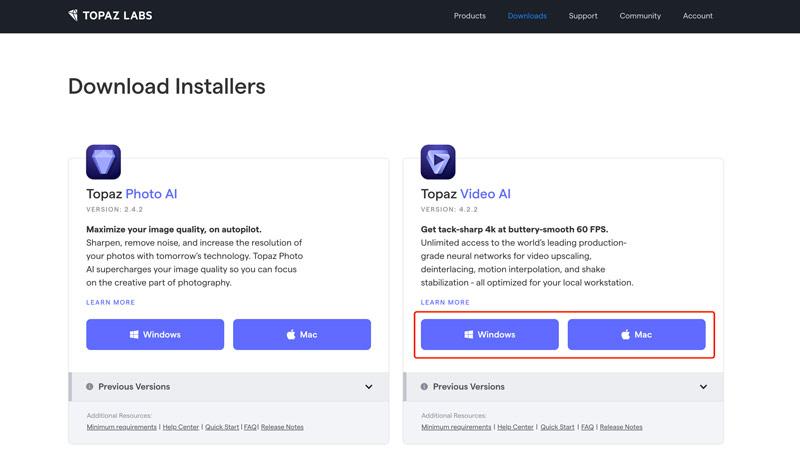
Task: Click the Topaz Labs logo icon
Action: 73,15
